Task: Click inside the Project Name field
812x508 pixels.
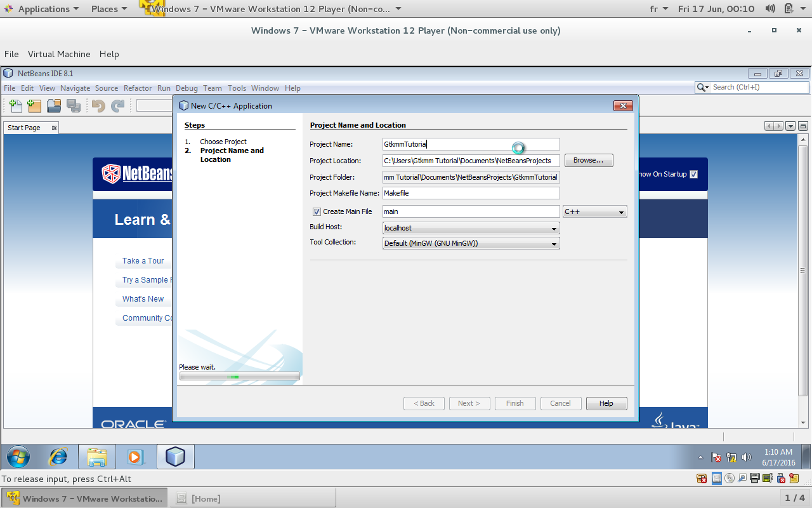Action: pos(471,144)
